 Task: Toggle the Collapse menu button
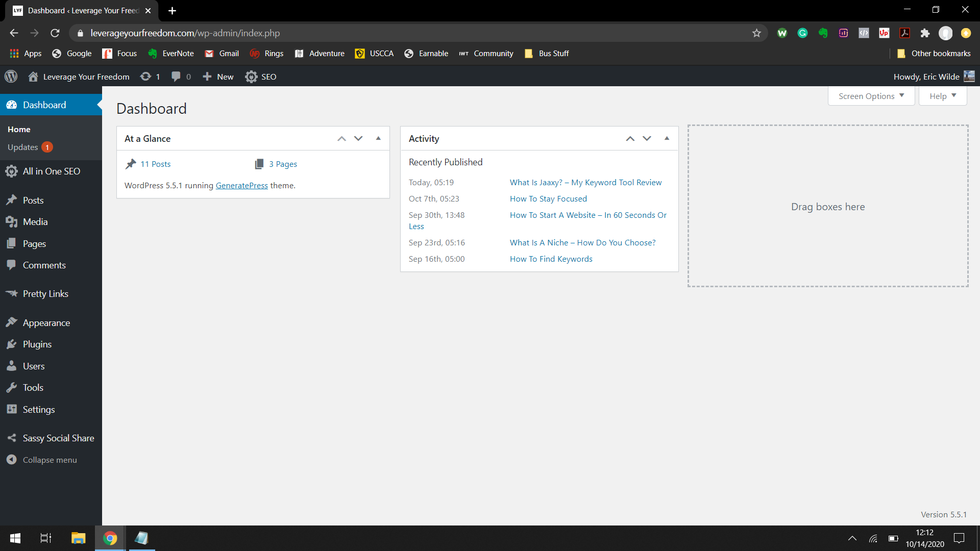(x=49, y=460)
